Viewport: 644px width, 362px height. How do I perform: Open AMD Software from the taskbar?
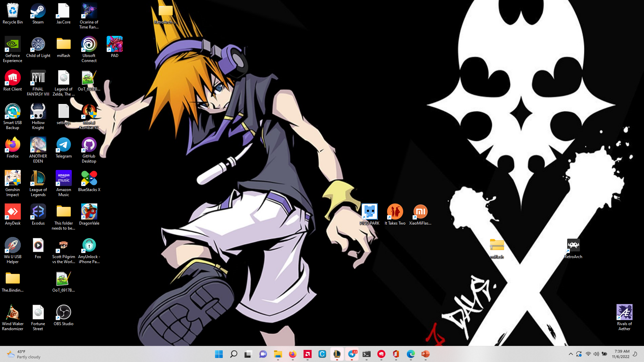pyautogui.click(x=308, y=354)
